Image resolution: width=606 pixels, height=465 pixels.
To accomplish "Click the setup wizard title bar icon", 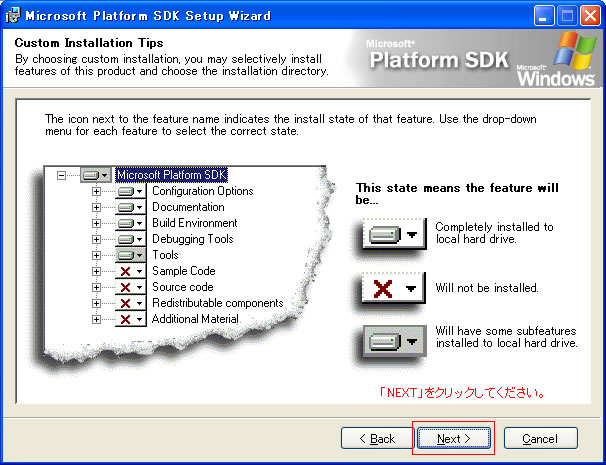I will pos(13,15).
